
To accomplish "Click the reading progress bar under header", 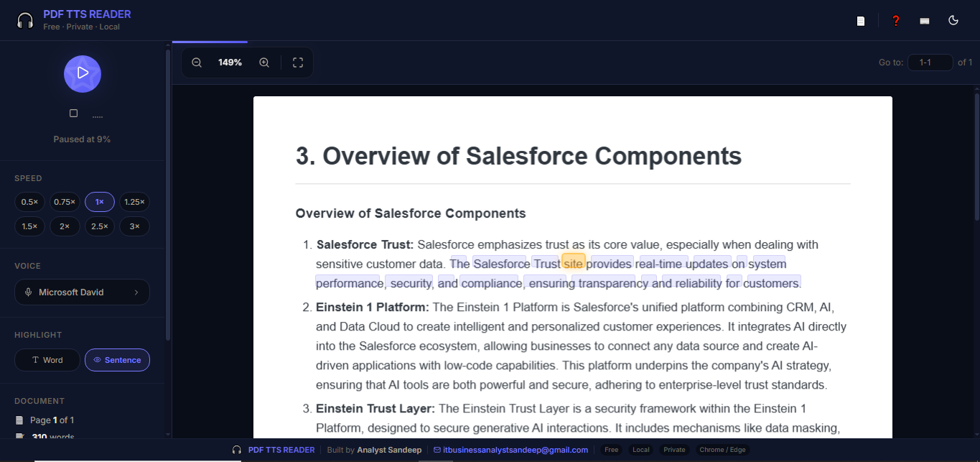I will [x=210, y=42].
